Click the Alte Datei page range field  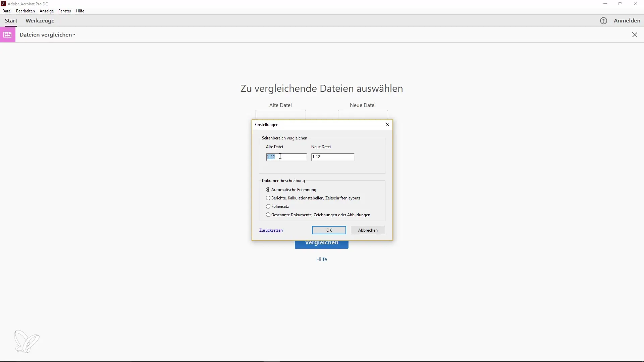tap(286, 157)
